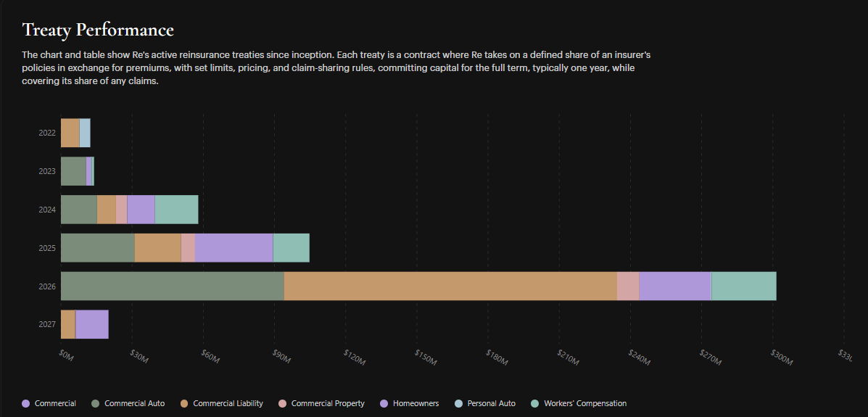
Task: Click the 2026 Workers' Compensation segment
Action: [744, 286]
